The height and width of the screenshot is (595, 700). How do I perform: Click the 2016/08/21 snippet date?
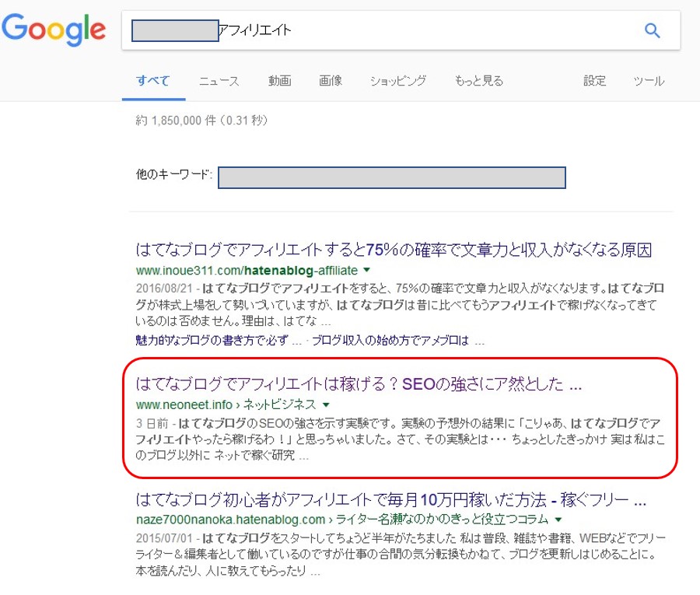164,289
